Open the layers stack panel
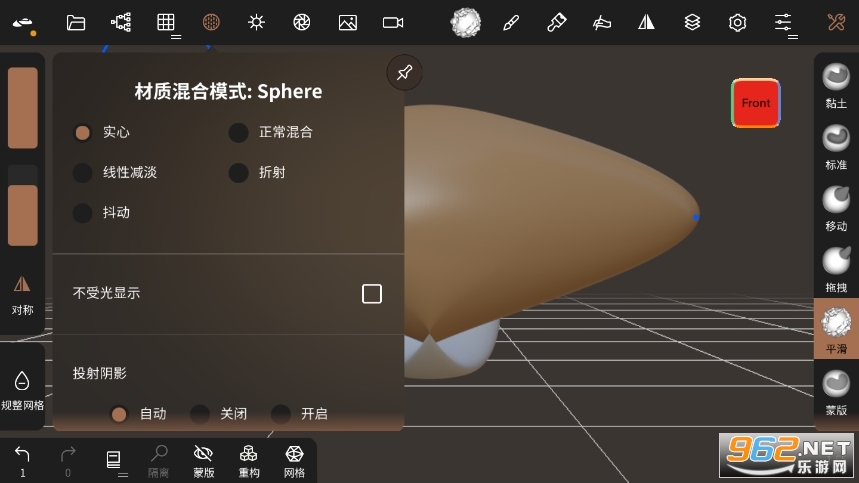 [692, 22]
